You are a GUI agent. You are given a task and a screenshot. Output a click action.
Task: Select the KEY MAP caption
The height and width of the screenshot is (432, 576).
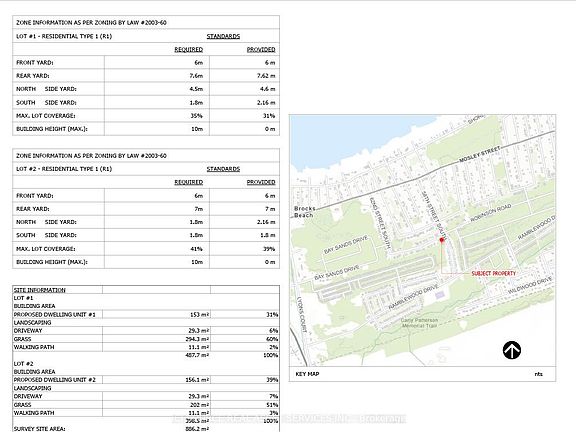(x=307, y=374)
